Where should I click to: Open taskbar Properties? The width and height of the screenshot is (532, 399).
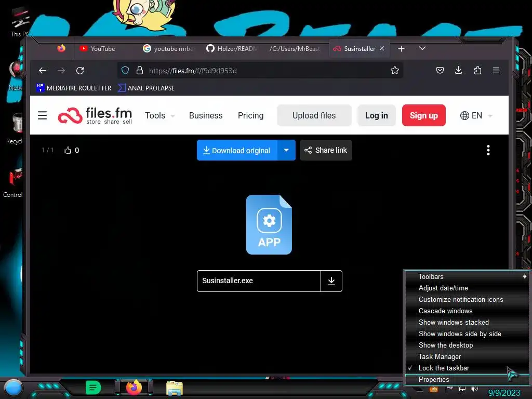click(x=467, y=380)
